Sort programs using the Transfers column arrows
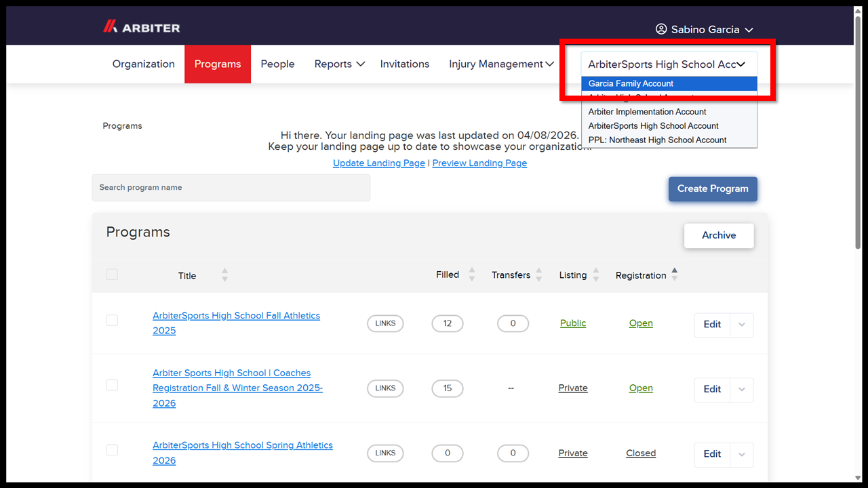868x488 pixels. 539,274
